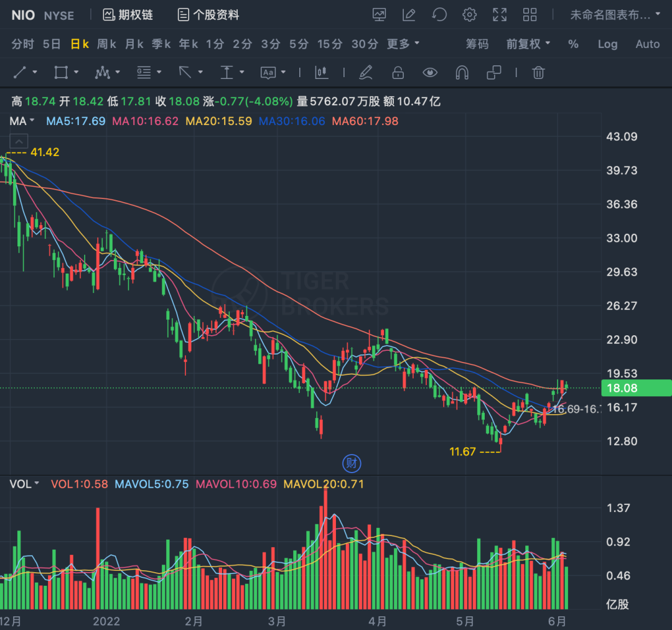Click the refresh chart icon
672x630 pixels.
pyautogui.click(x=439, y=15)
